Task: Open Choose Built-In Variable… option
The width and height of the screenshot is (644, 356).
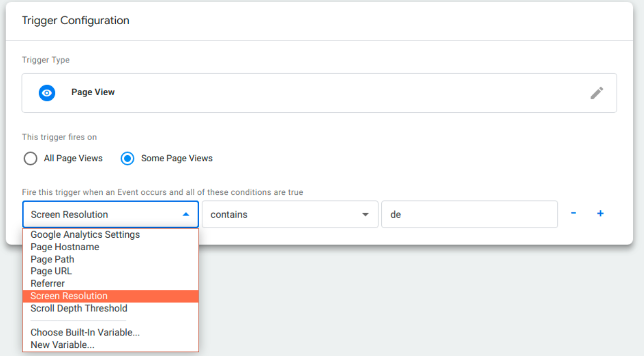Action: point(111,332)
